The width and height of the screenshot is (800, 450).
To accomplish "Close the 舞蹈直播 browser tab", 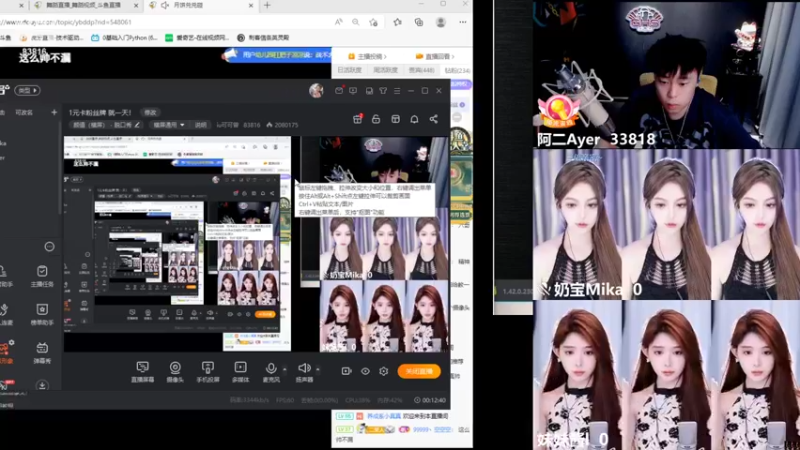I will click(136, 5).
